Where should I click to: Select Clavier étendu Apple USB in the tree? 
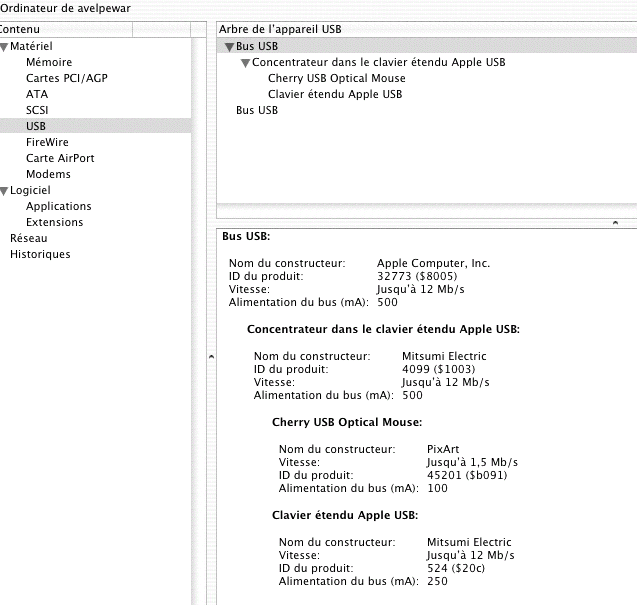pyautogui.click(x=335, y=94)
